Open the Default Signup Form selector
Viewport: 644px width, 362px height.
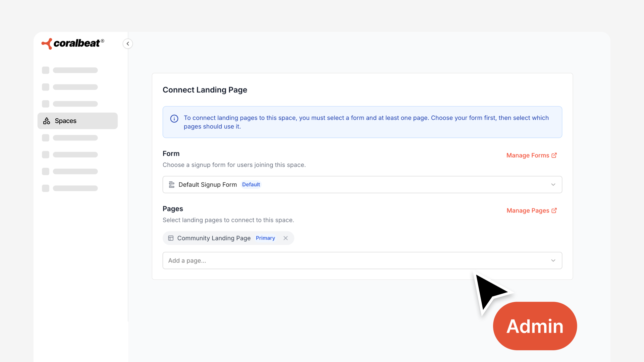coord(362,185)
